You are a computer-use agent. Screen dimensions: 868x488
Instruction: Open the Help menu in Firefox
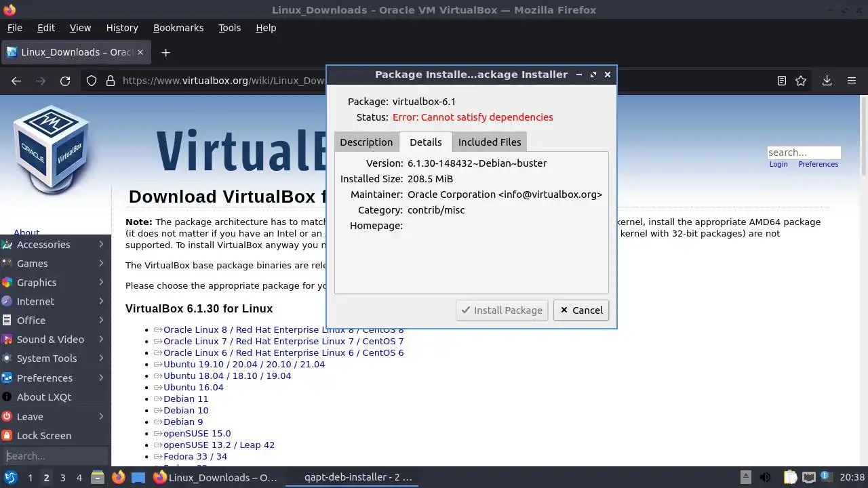[266, 28]
